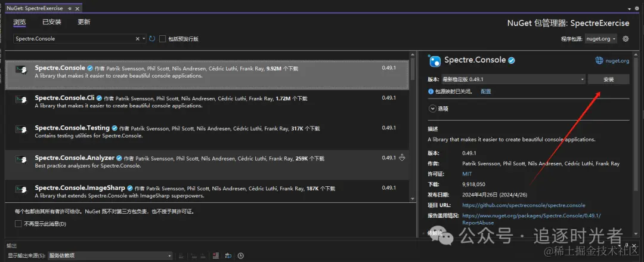Open NuGet settings via the gear icon

626,39
